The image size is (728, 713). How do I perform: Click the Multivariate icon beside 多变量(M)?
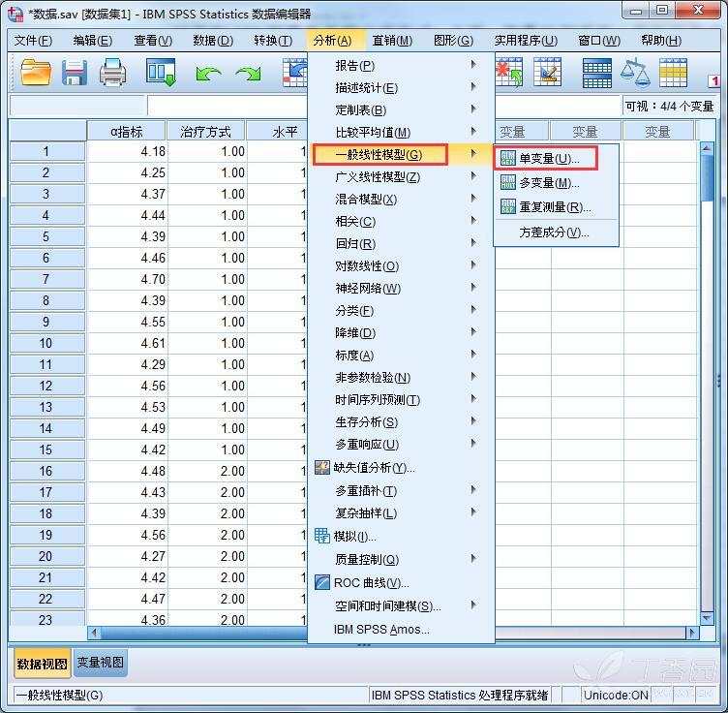click(508, 182)
